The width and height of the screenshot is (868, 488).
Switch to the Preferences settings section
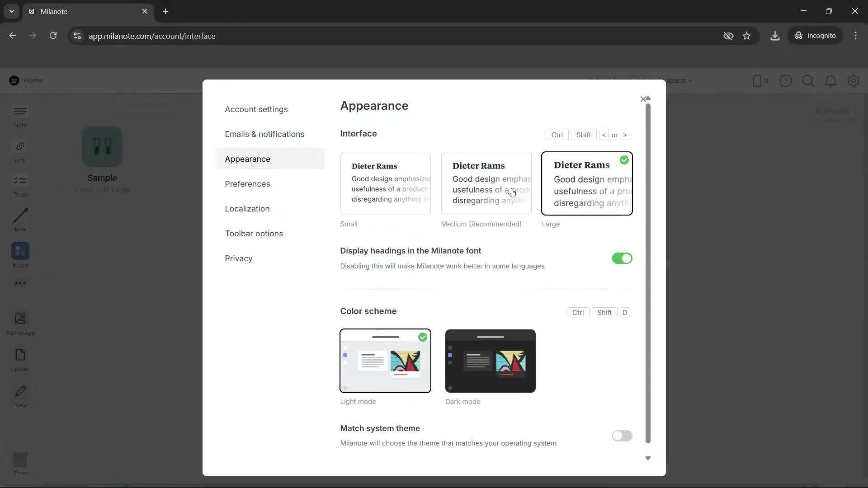(x=247, y=184)
